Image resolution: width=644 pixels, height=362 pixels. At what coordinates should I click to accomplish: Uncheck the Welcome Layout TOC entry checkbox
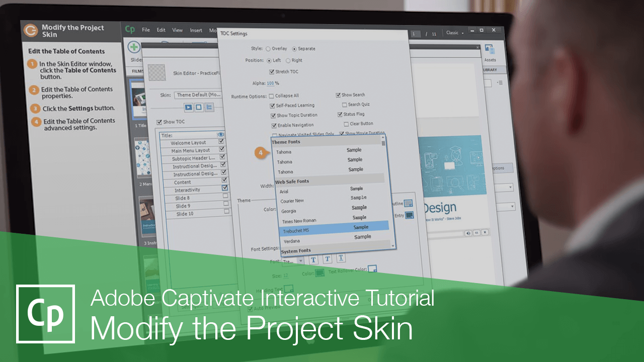tap(221, 142)
